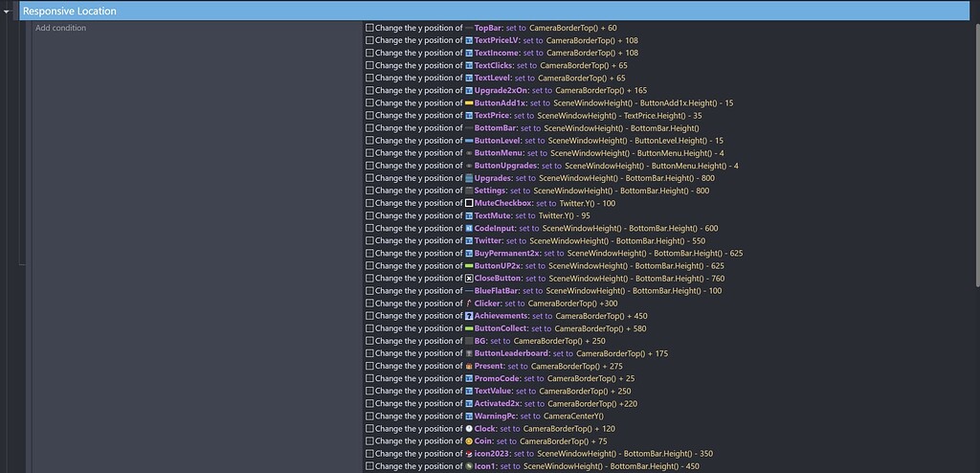Click the Coin object icon
This screenshot has width=980, height=473.
click(x=469, y=441)
